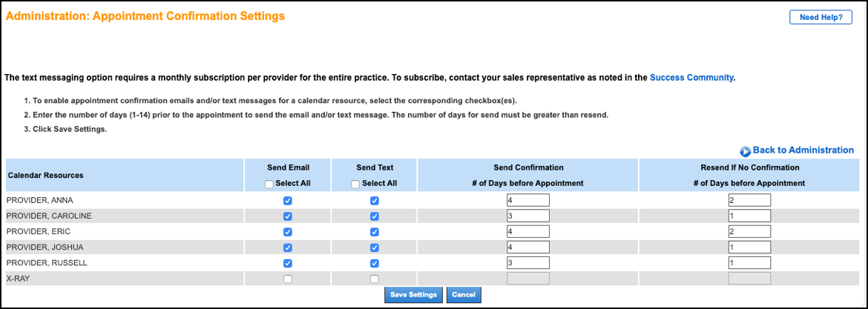
Task: Follow the Success Community link
Action: 691,77
